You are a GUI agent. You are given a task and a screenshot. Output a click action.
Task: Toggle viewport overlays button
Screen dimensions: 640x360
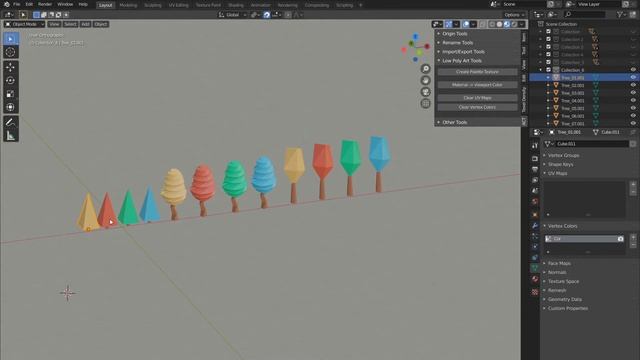click(466, 24)
